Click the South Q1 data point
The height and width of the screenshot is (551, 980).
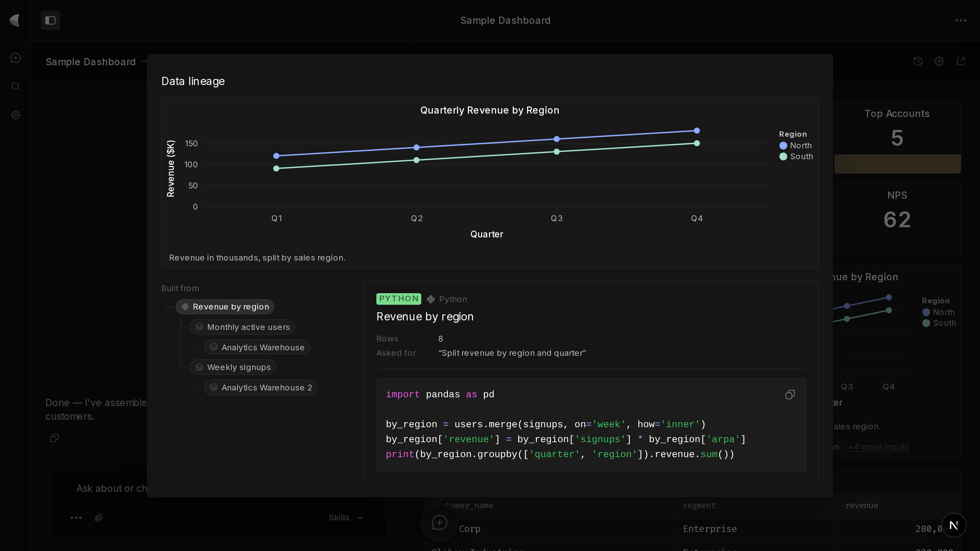pos(277,168)
